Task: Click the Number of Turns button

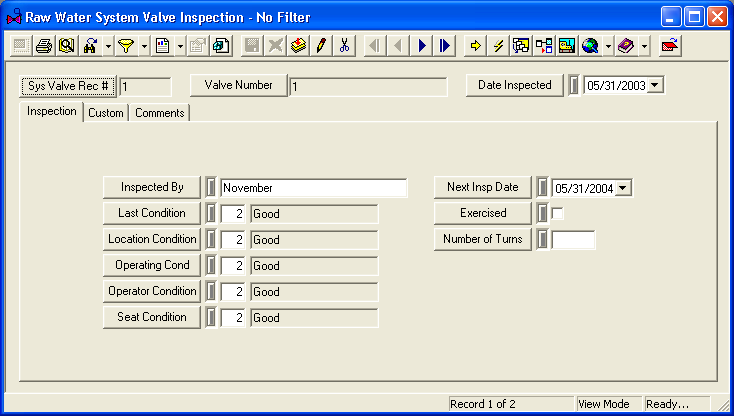Action: point(483,239)
